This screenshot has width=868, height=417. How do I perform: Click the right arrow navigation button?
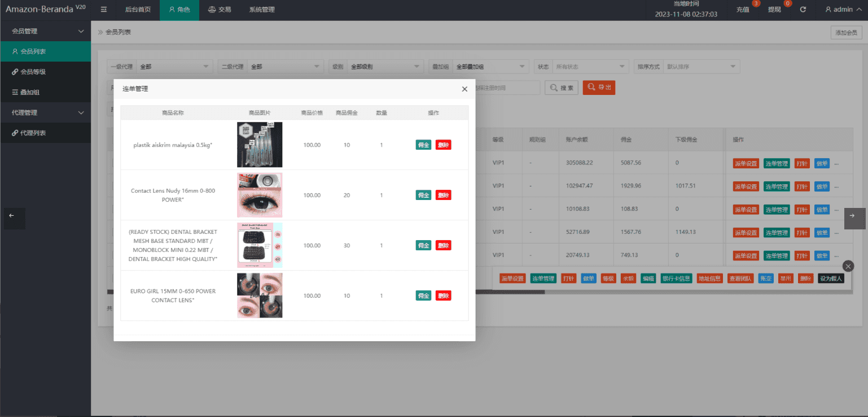pyautogui.click(x=854, y=218)
